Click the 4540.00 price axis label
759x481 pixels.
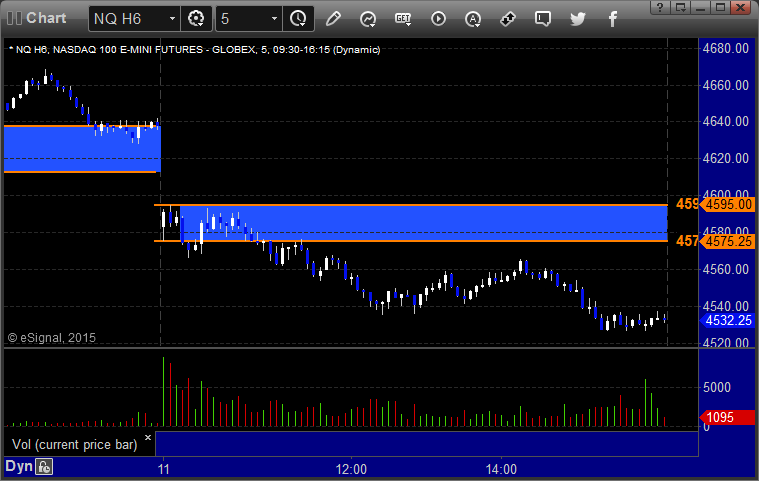pos(726,306)
